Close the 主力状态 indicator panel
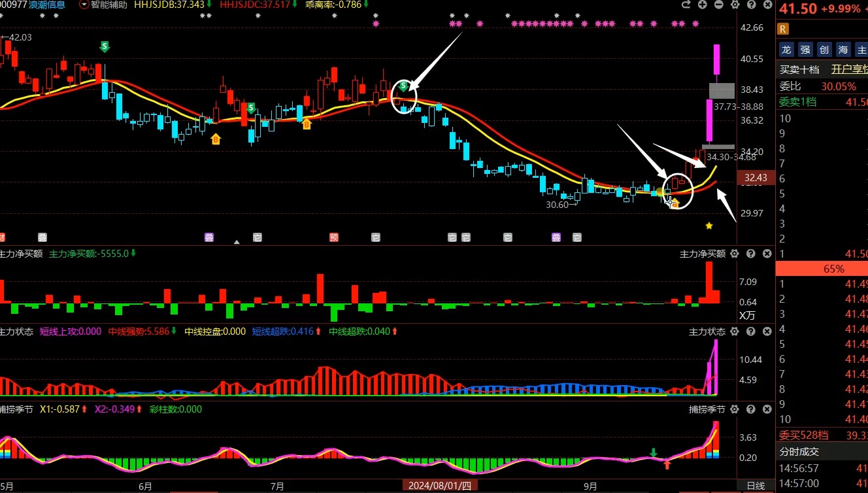 [767, 331]
